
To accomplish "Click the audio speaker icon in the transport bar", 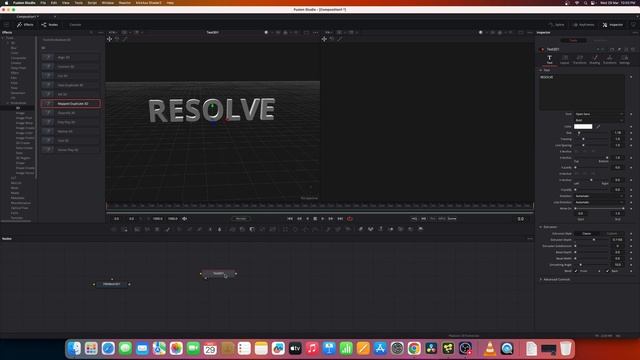I will pyautogui.click(x=184, y=219).
